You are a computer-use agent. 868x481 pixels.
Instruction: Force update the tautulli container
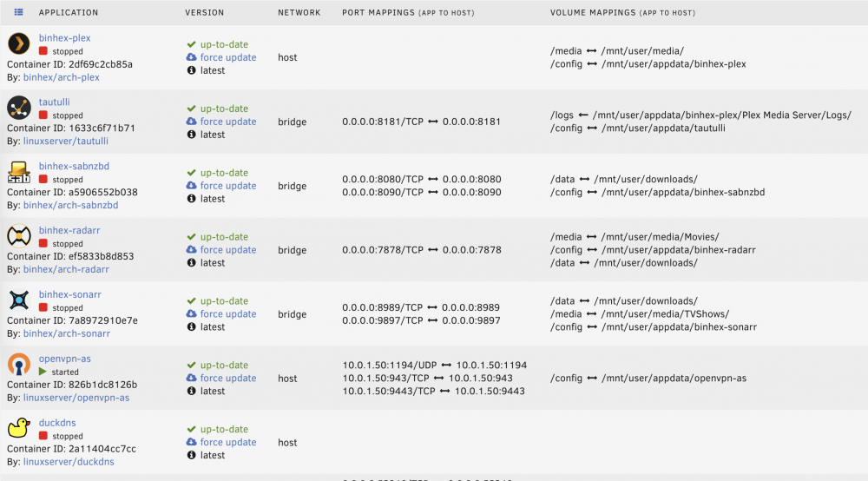[228, 122]
